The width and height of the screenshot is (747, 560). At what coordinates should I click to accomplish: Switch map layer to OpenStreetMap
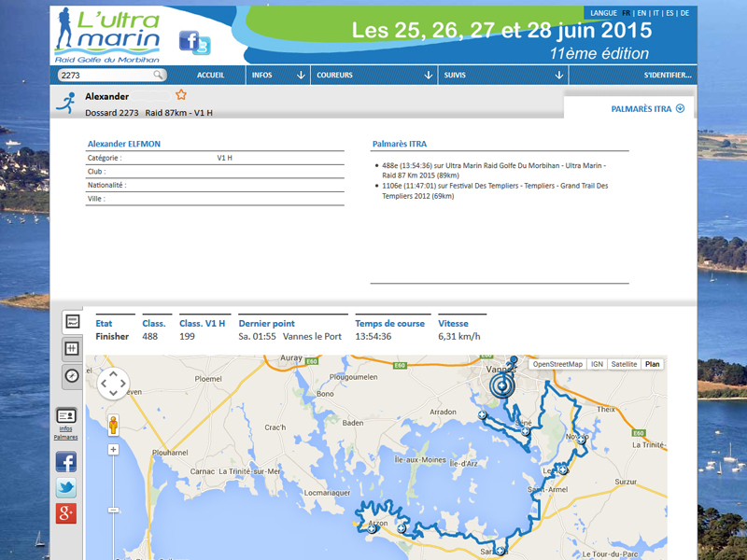tap(557, 364)
